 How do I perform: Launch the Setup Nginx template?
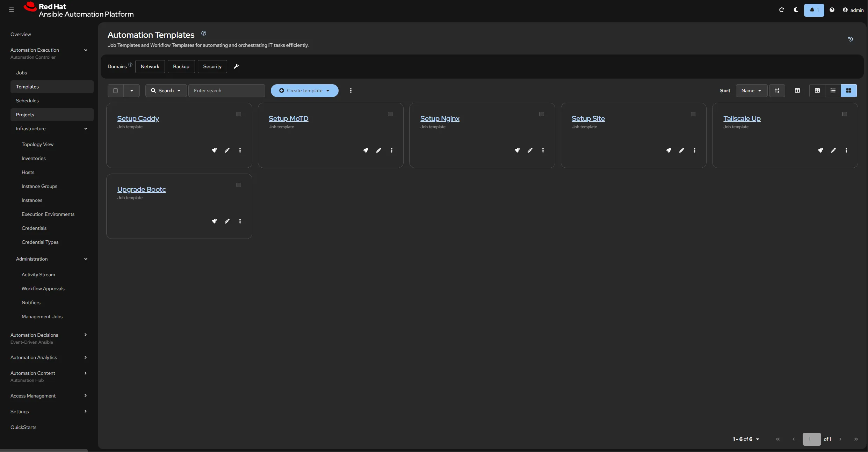pyautogui.click(x=517, y=150)
